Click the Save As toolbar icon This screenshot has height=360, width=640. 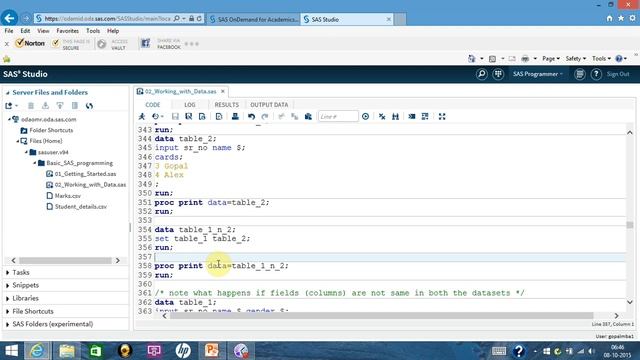click(189, 117)
